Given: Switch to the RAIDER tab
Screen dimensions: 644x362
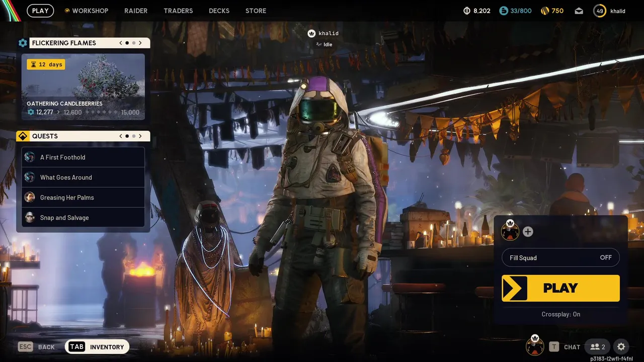Looking at the screenshot, I should click(136, 11).
